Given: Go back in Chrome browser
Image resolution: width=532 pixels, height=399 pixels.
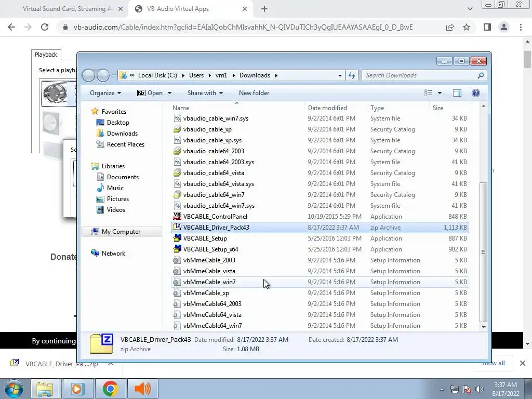Looking at the screenshot, I should (x=11, y=27).
